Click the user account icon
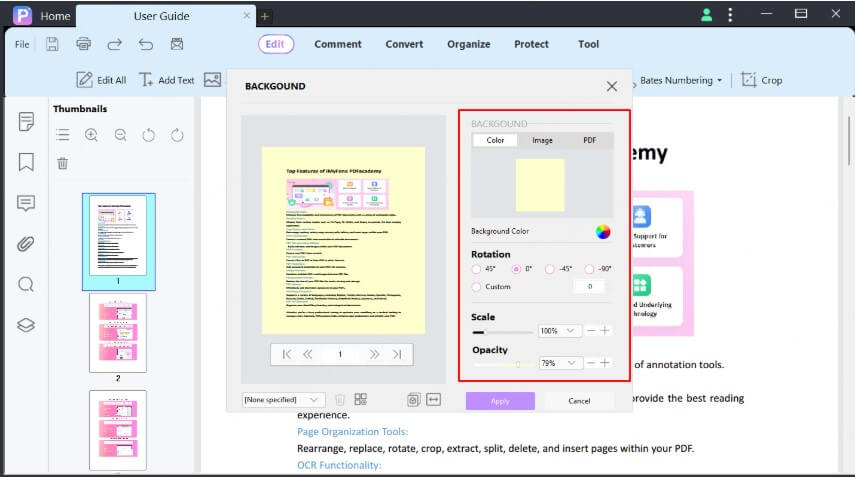Viewport: 855px width, 478px height. coord(706,15)
